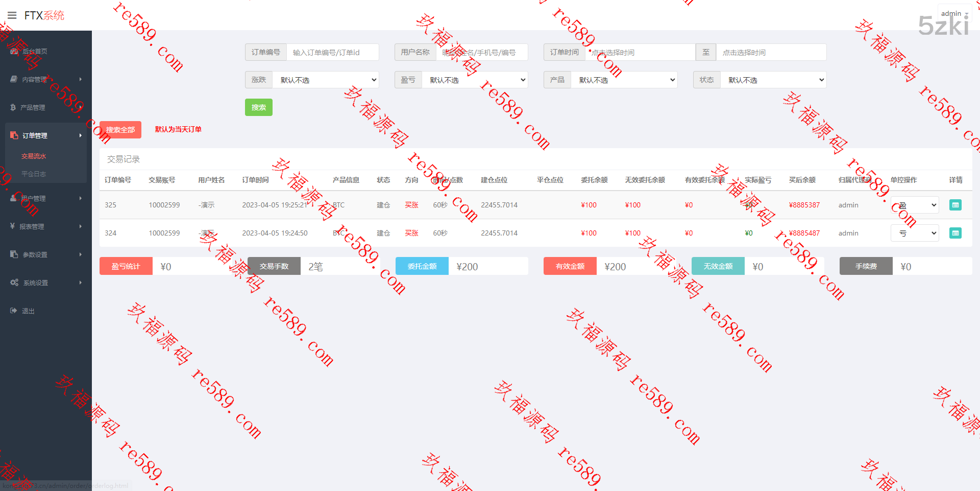
Task: Click the 无效金额 summary label
Action: (718, 266)
